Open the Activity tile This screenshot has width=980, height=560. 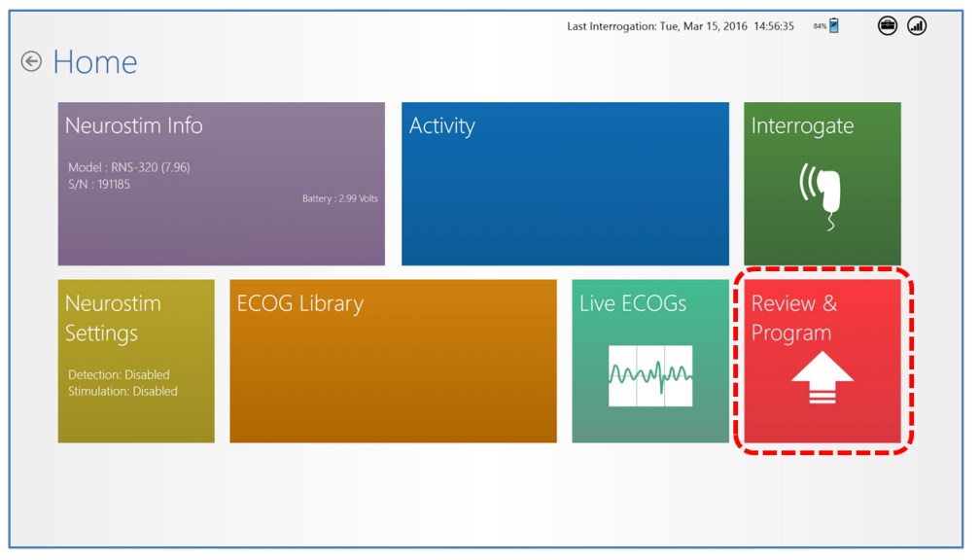coord(565,184)
